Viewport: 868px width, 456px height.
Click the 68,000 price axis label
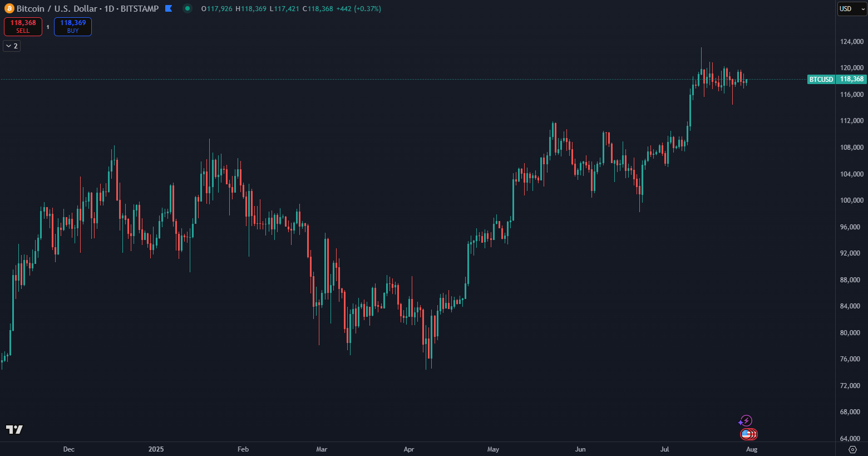850,412
